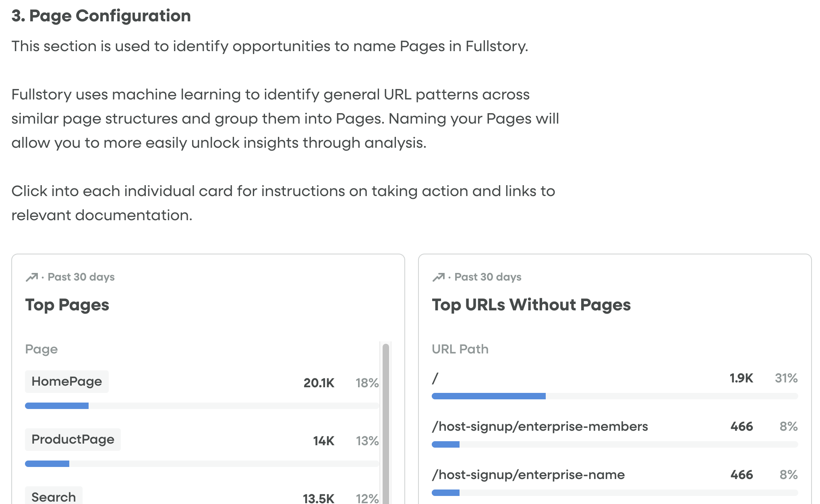Screen dimensions: 820x504
Task: Click trend icon on Top Pages card
Action: [x=31, y=277]
